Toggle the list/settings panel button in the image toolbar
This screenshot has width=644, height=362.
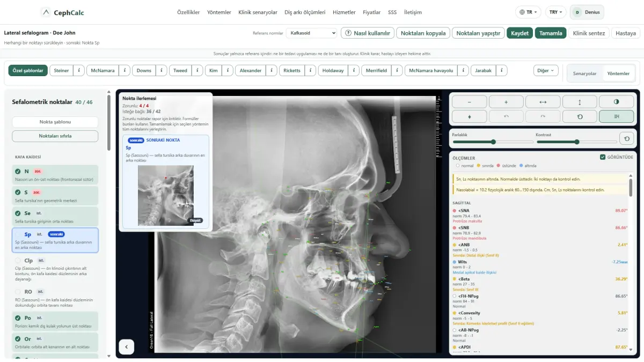point(616,116)
